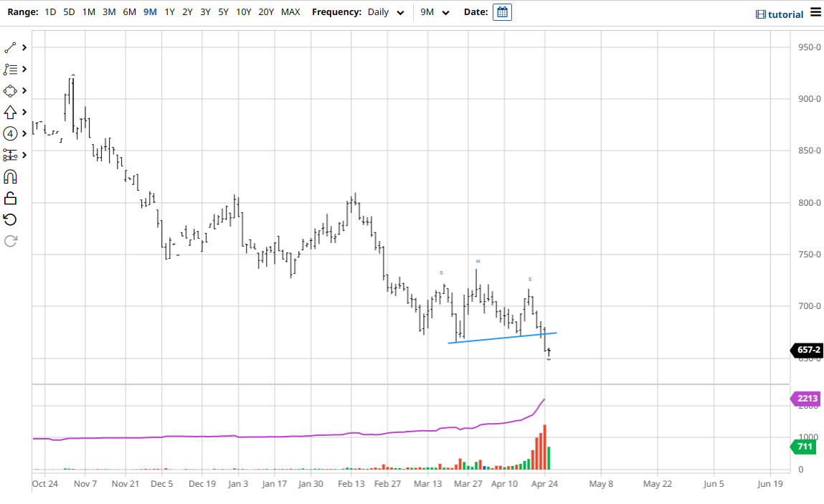Set range to MAX
Viewport: 824px width, 504px height.
click(x=290, y=12)
